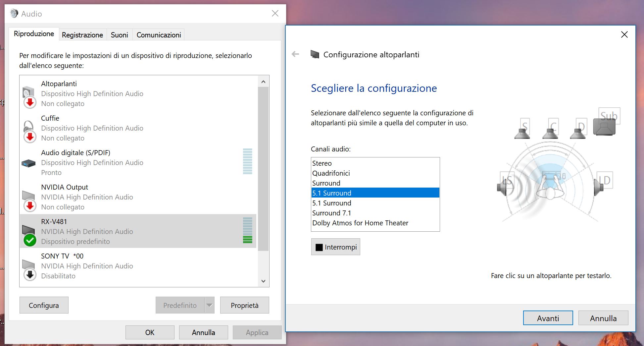644x346 pixels.
Task: Click the S/PDIF volume level meter
Action: pos(247,161)
